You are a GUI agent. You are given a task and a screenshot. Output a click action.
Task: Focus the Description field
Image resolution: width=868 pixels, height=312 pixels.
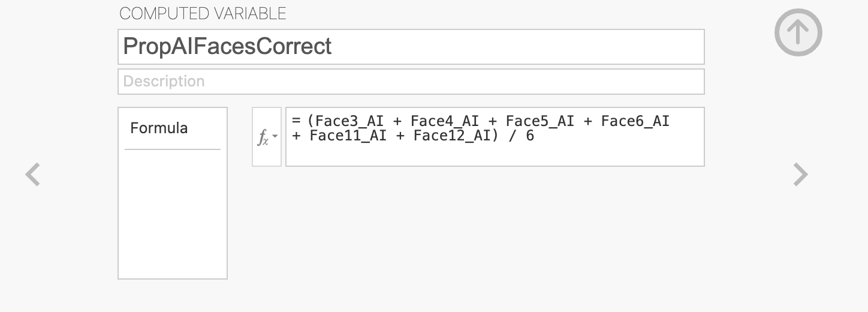(x=411, y=82)
